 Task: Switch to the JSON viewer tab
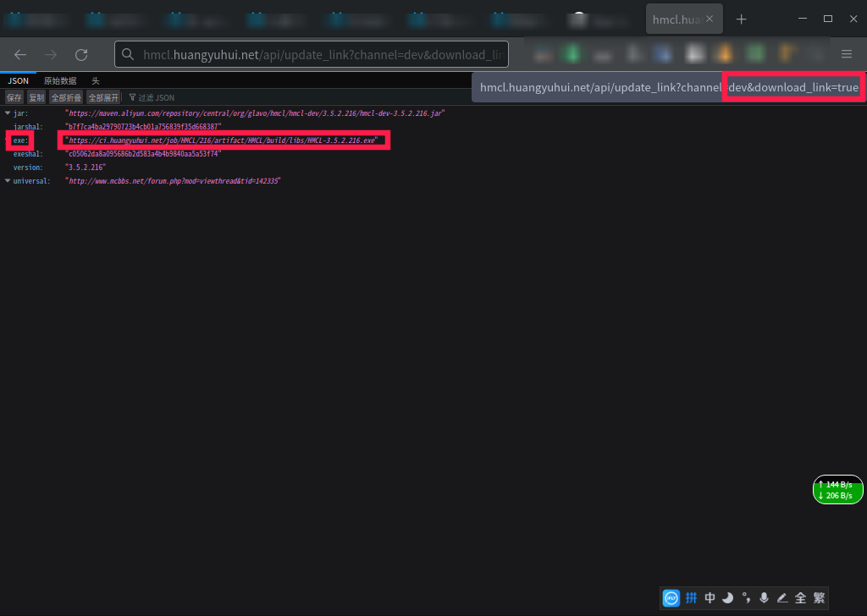click(19, 80)
